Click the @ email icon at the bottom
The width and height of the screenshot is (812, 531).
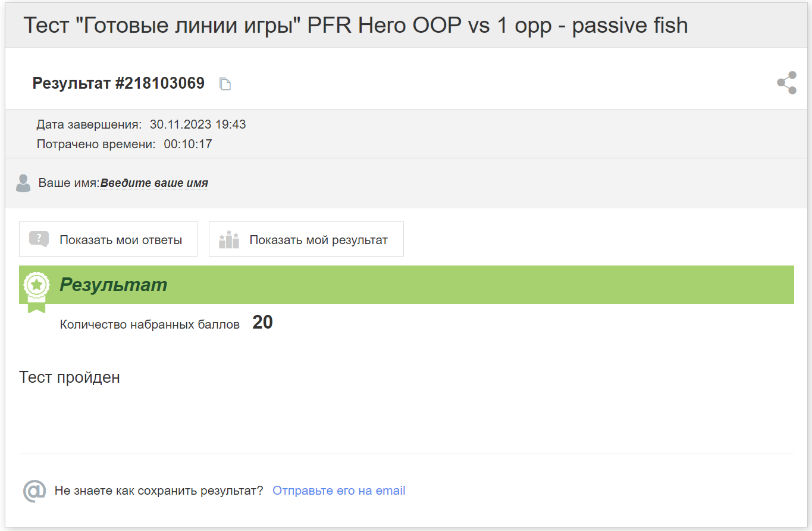35,491
